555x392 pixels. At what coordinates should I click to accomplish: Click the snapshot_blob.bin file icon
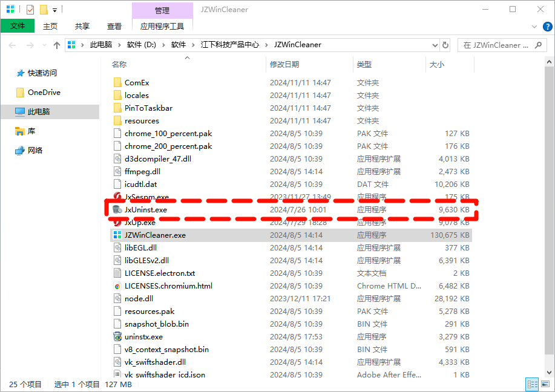pyautogui.click(x=117, y=324)
